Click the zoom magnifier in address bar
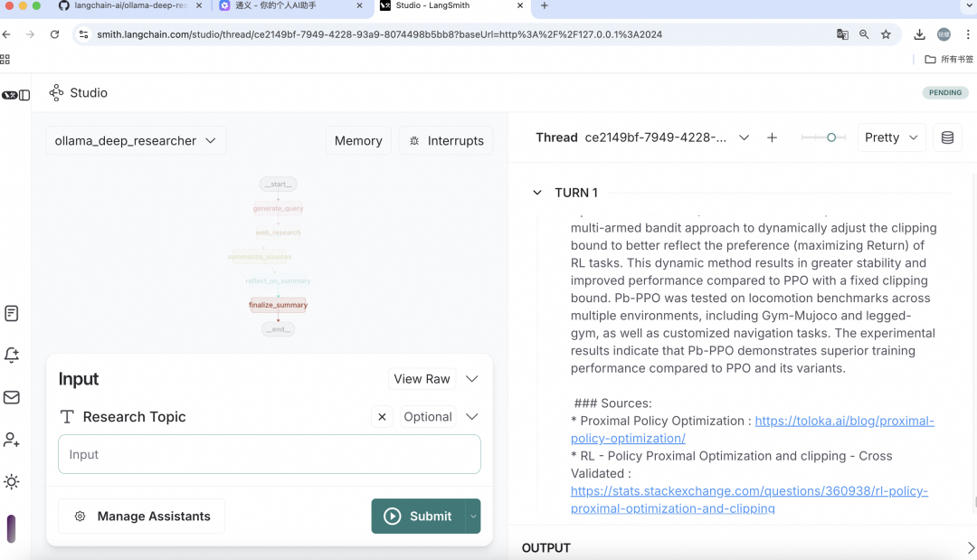Image resolution: width=977 pixels, height=560 pixels. coord(864,34)
